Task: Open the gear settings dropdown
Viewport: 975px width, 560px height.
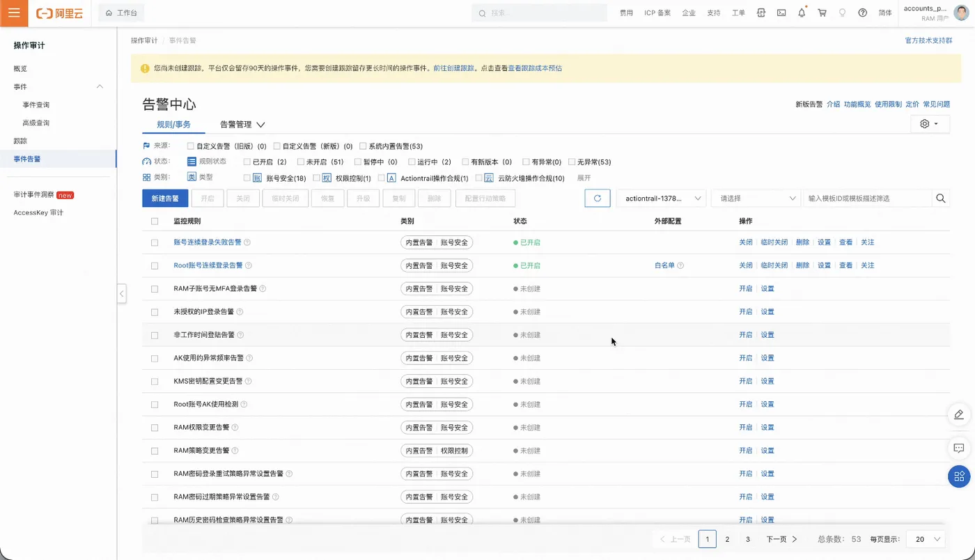Action: [x=930, y=124]
